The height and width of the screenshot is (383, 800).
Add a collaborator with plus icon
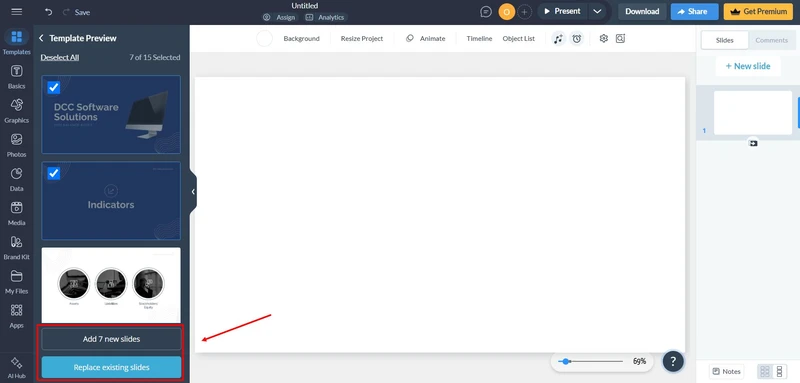(524, 12)
